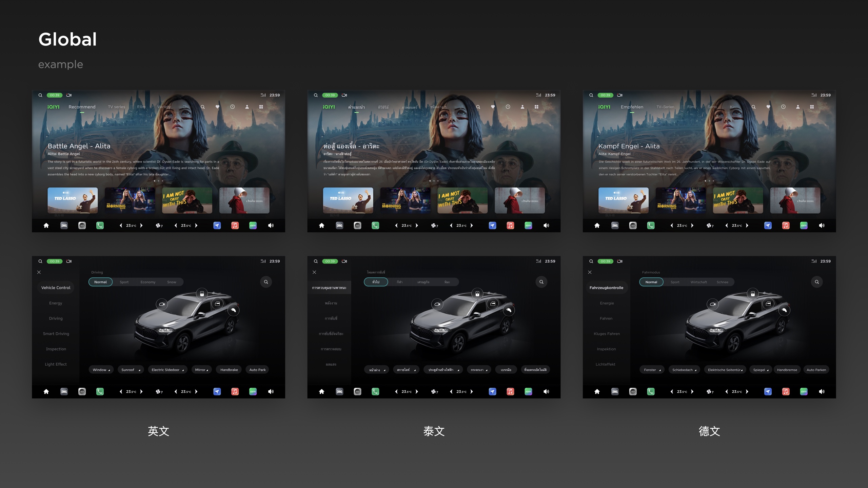Screen dimensions: 868x488
Task: Open The Morning Show thumbnail on German iQIYI screen
Action: pos(680,200)
